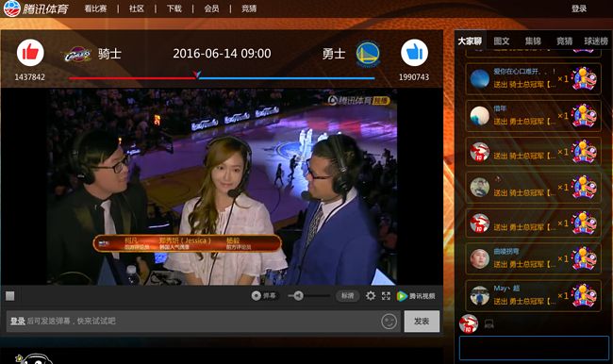
Task: Click the 发表 submit button
Action: [422, 322]
